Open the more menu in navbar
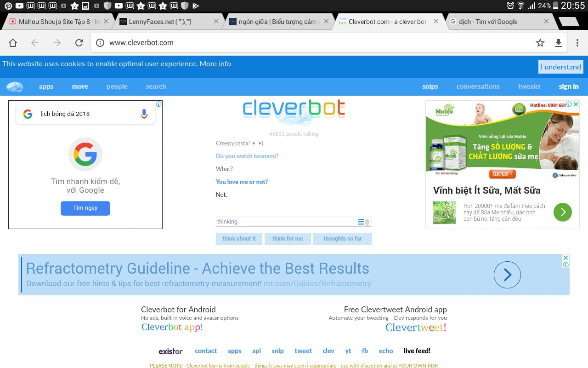This screenshot has width=588, height=368. pyautogui.click(x=80, y=86)
